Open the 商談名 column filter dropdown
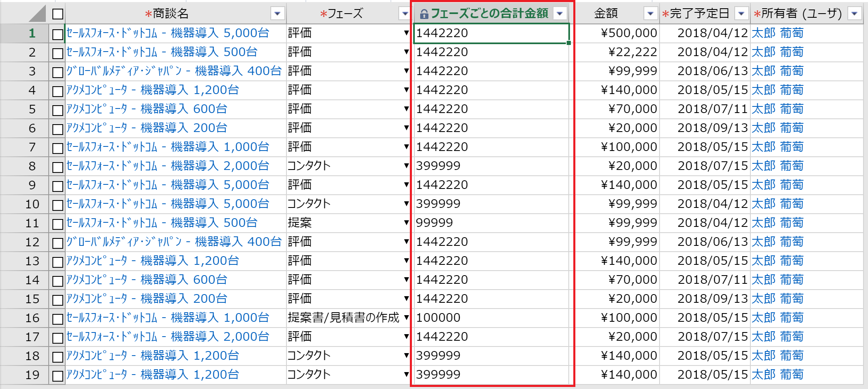Screen dimensions: 868x389 [277, 14]
